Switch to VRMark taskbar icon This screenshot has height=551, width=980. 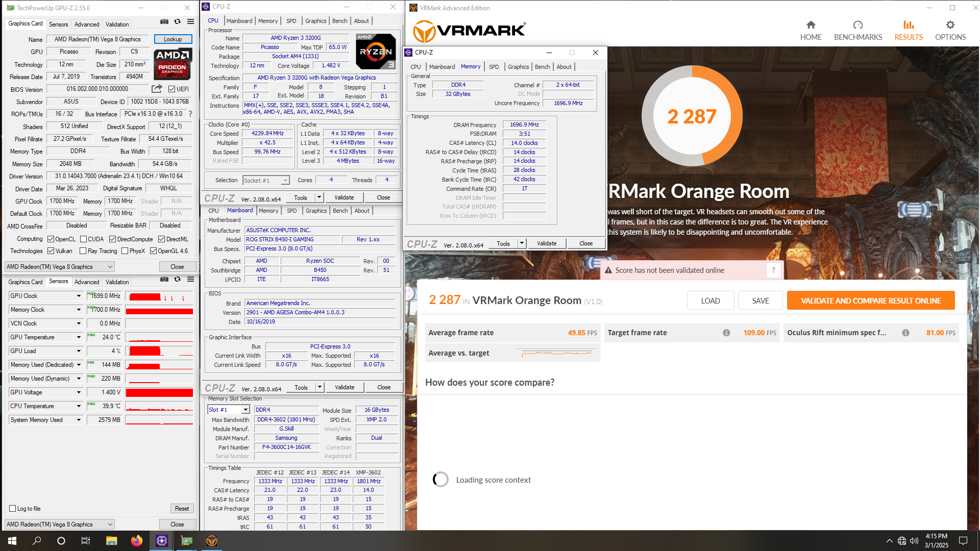pos(212,541)
